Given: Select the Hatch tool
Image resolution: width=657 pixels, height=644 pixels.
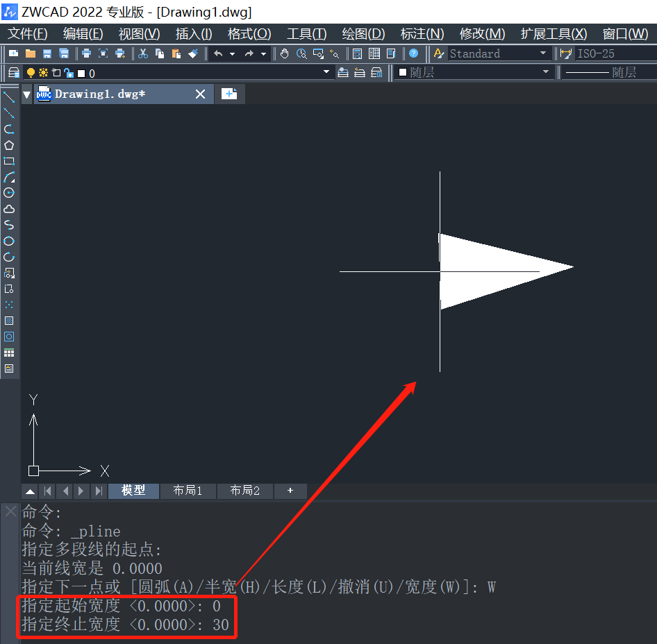Looking at the screenshot, I should (9, 321).
